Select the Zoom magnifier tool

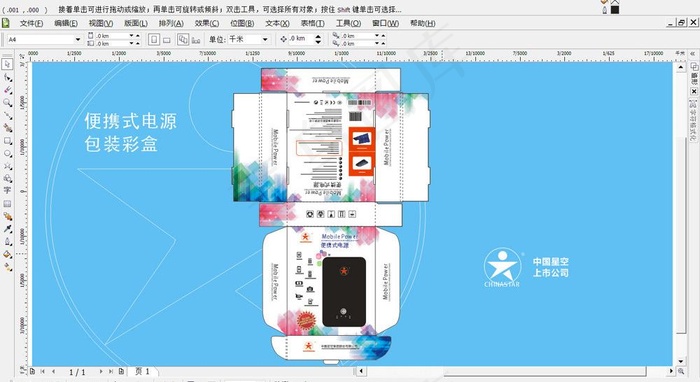pyautogui.click(x=7, y=103)
